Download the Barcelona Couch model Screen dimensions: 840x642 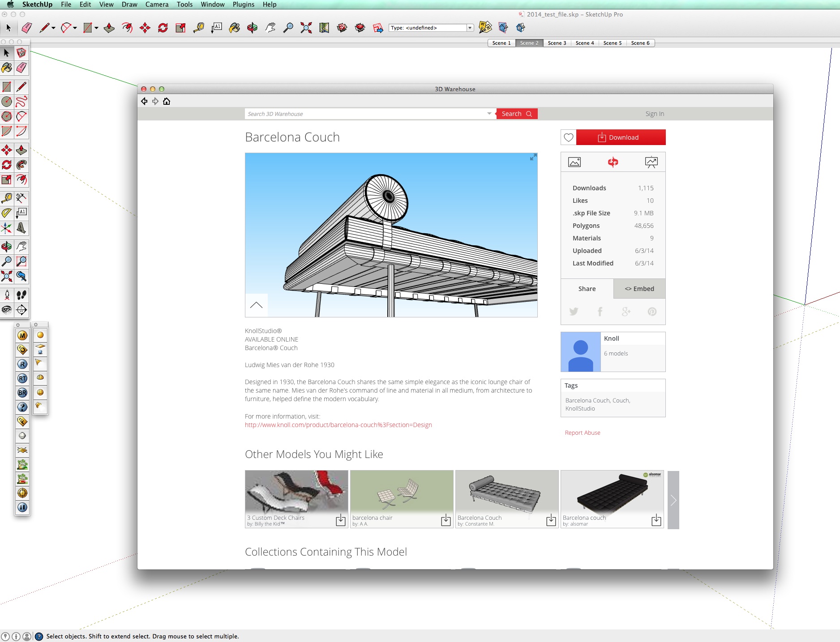pyautogui.click(x=621, y=137)
